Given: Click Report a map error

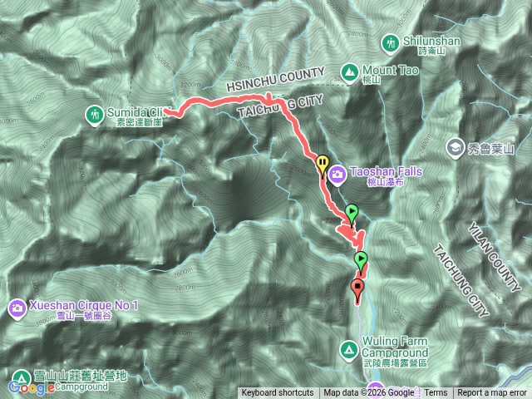Looking at the screenshot, I should [491, 393].
